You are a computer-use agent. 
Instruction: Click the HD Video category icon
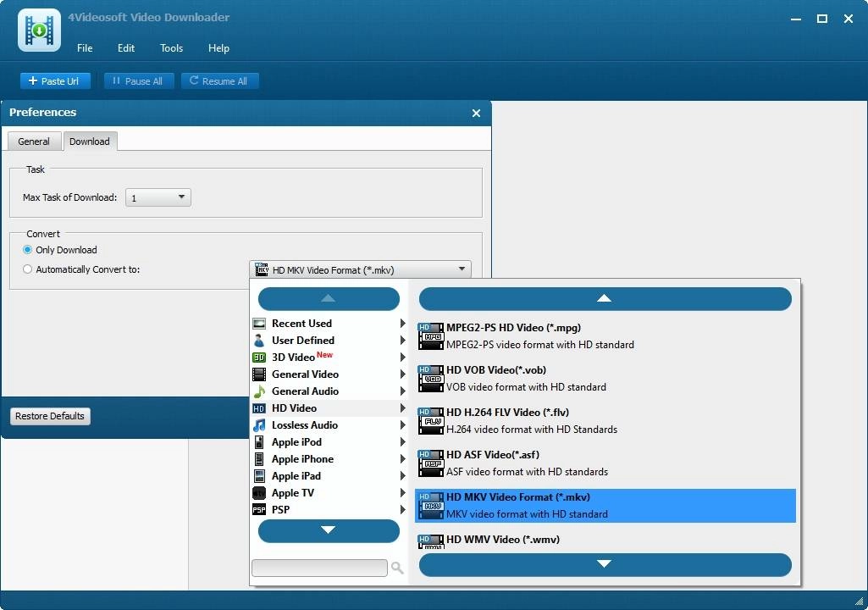259,408
